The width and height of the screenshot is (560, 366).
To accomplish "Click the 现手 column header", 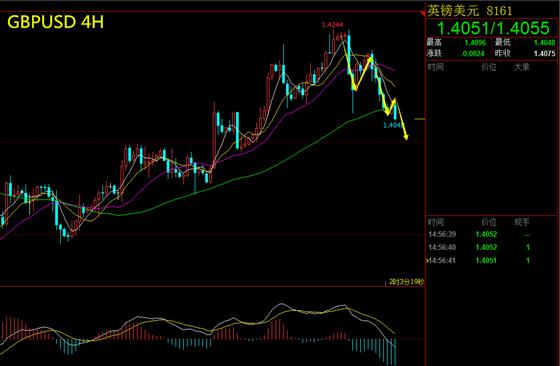I will click(521, 222).
